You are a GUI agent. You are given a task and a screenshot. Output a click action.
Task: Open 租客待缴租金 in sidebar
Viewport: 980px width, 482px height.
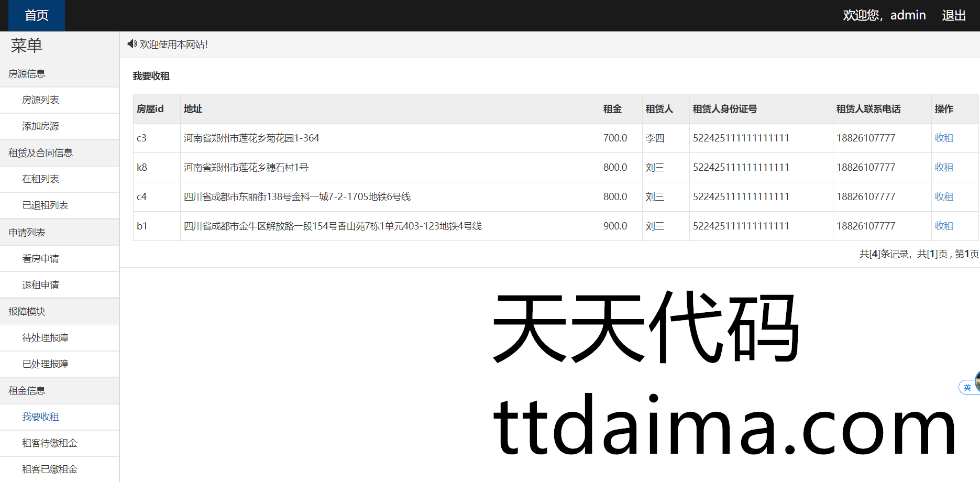coord(50,443)
